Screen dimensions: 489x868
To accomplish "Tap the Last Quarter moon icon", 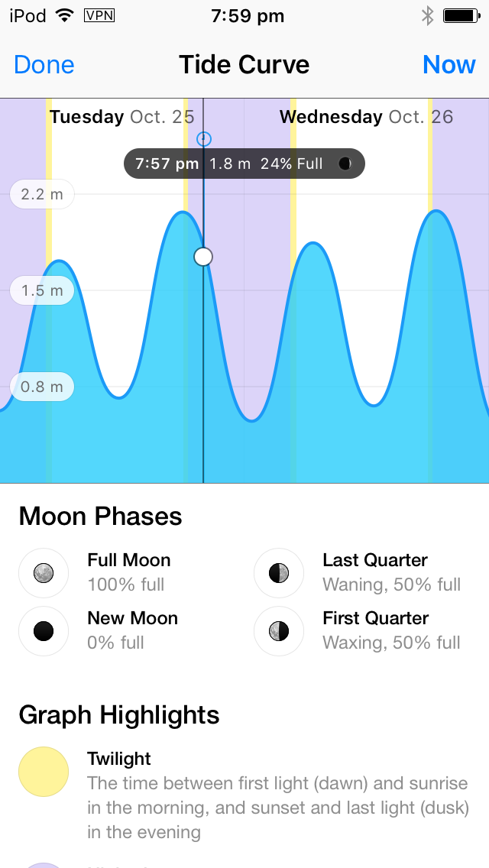I will coord(279,573).
